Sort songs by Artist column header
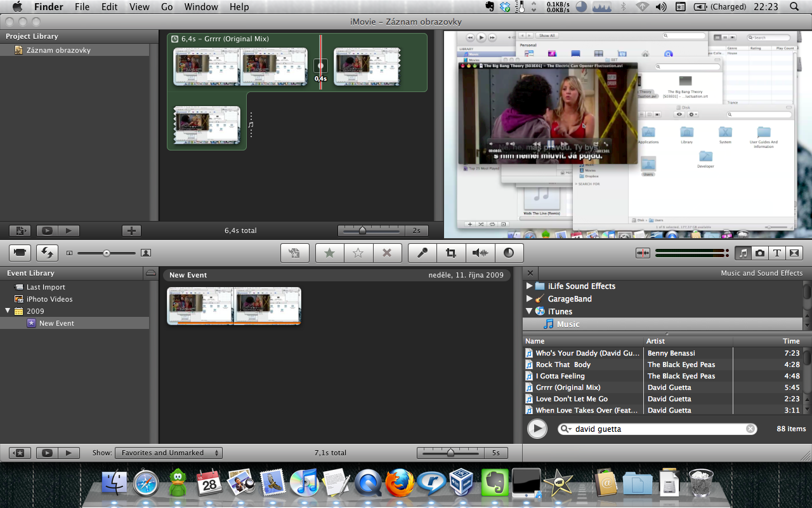This screenshot has height=508, width=812. 688,341
